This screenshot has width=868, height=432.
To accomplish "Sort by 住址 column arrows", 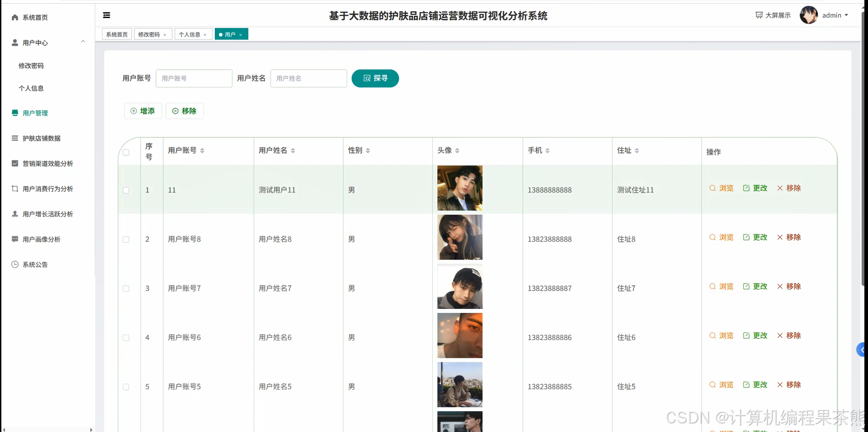I will coord(637,150).
